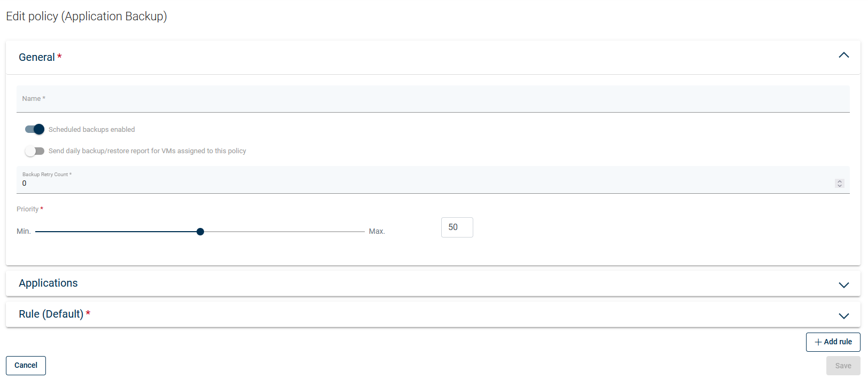This screenshot has height=379, width=868.
Task: Decrease Backup Retry Count with down arrow
Action: 840,186
